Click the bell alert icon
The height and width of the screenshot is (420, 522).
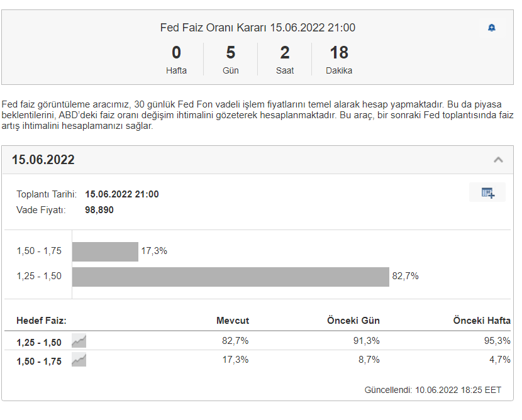click(492, 28)
